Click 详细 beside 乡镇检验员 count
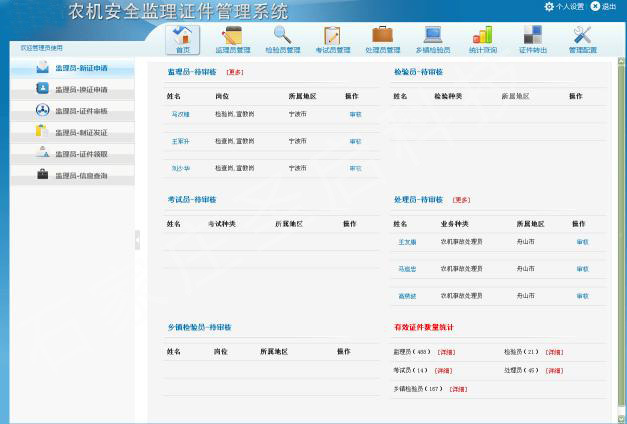Image resolution: width=627 pixels, height=424 pixels. point(458,389)
